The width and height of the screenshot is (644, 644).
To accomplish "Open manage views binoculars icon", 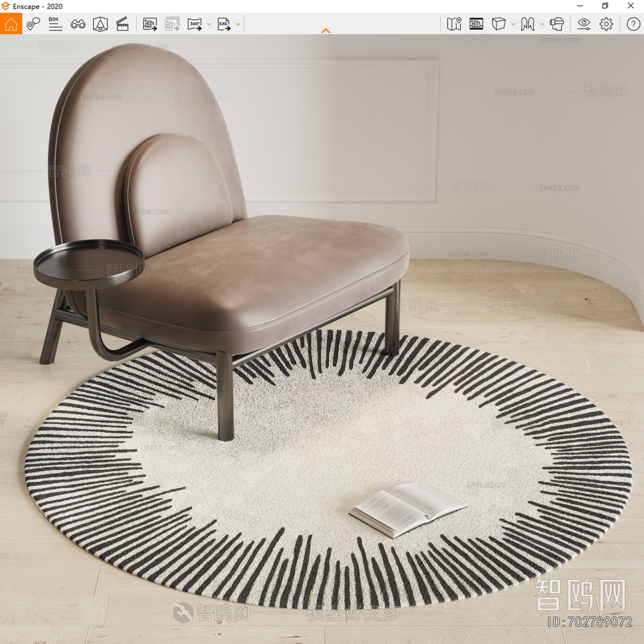I will click(x=78, y=24).
